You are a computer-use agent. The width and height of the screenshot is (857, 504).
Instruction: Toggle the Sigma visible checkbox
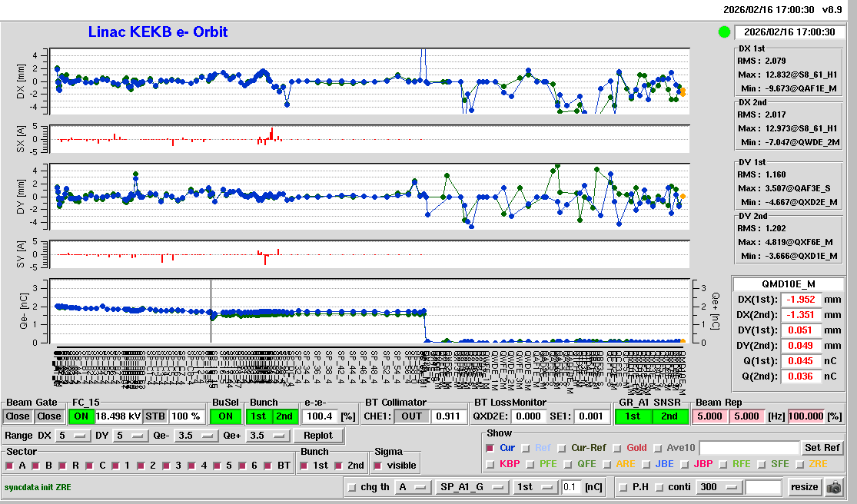pos(377,466)
